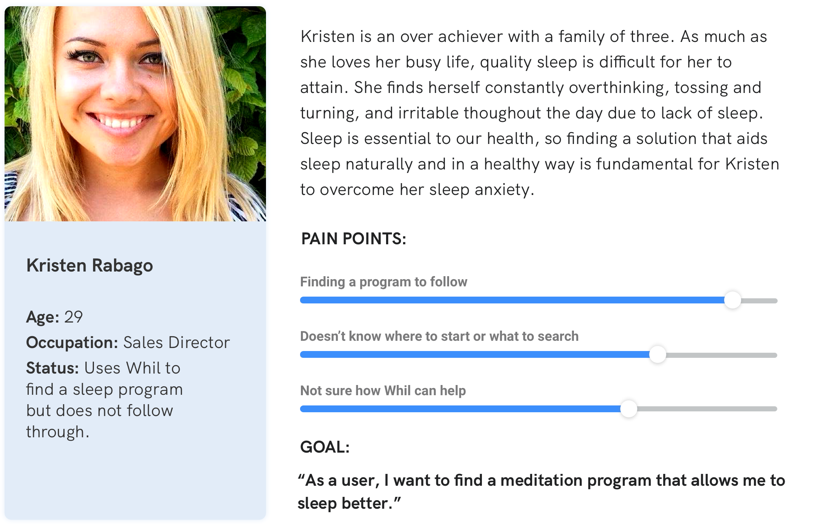Click the 'Not sure how Whil can help' label
Viewport: 813px width, 526px height.
[x=383, y=391]
